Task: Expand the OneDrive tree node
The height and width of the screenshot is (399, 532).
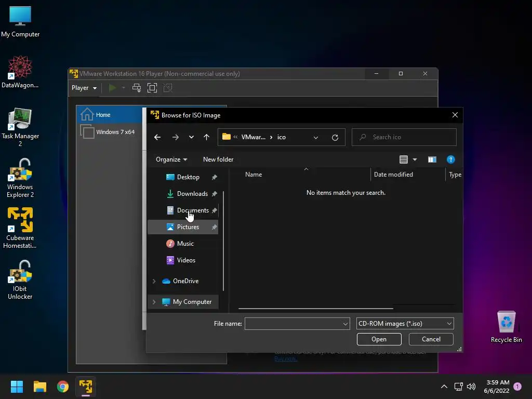Action: coord(154,281)
